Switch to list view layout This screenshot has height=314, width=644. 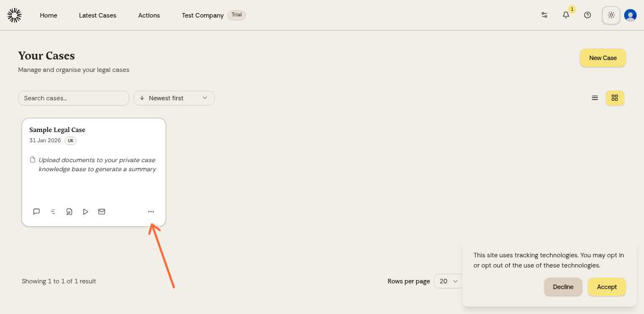[595, 98]
